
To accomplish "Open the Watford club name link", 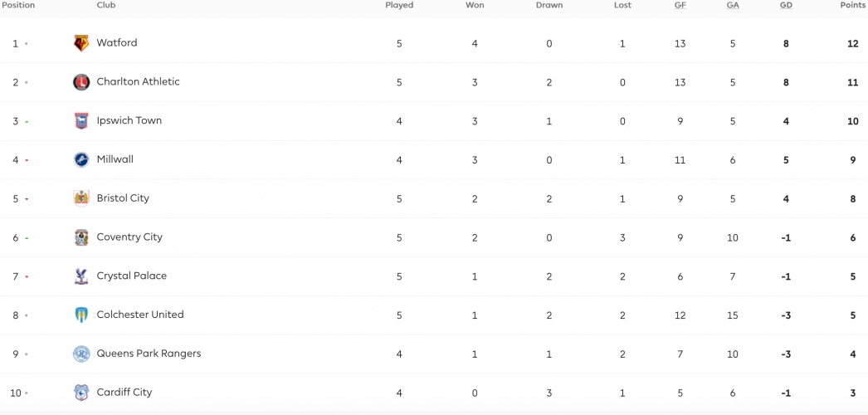I will [x=117, y=42].
